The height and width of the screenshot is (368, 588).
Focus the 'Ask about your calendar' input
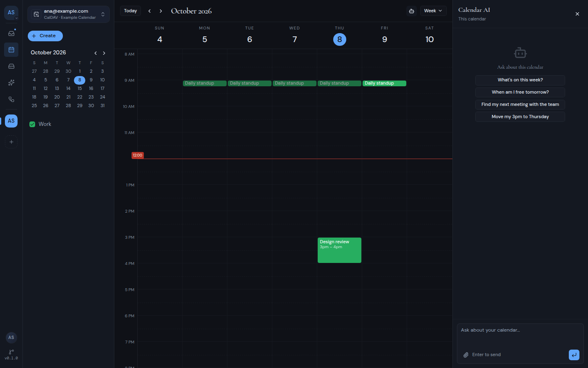click(520, 335)
